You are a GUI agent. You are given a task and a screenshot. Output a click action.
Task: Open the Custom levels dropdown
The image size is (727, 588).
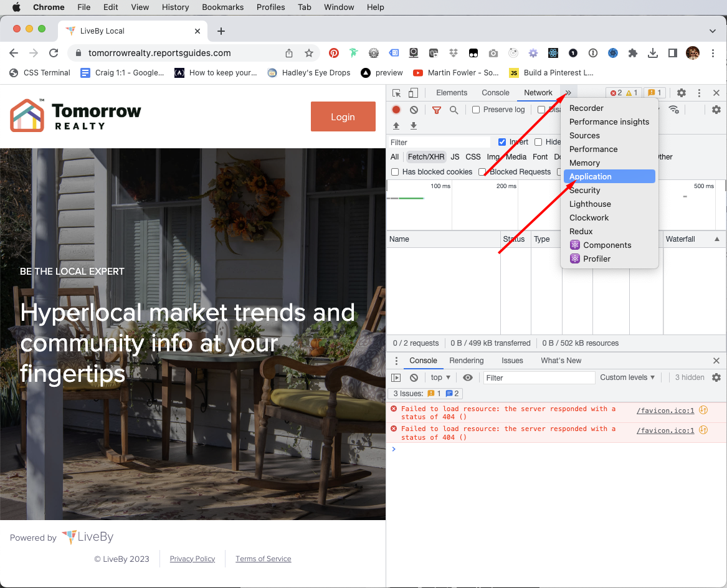tap(627, 377)
